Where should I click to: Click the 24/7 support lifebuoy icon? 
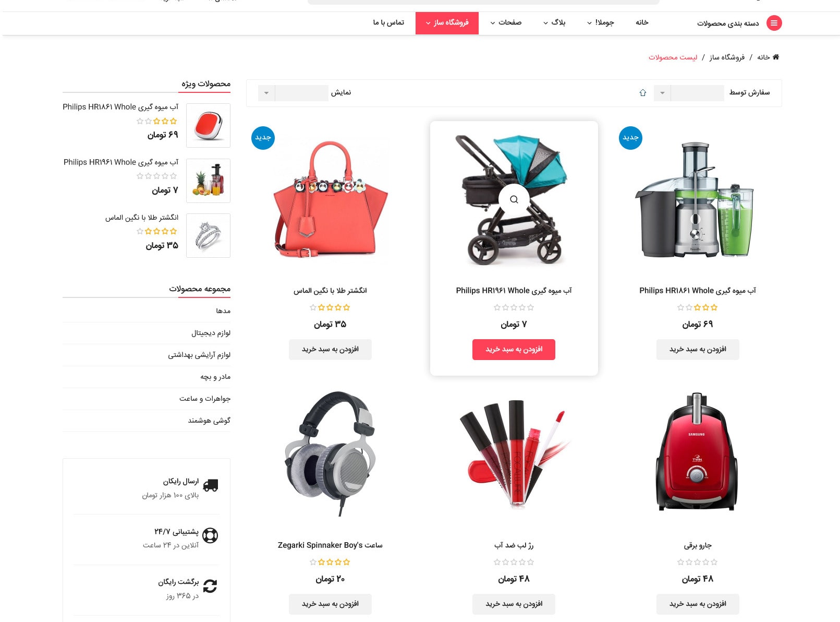point(210,535)
